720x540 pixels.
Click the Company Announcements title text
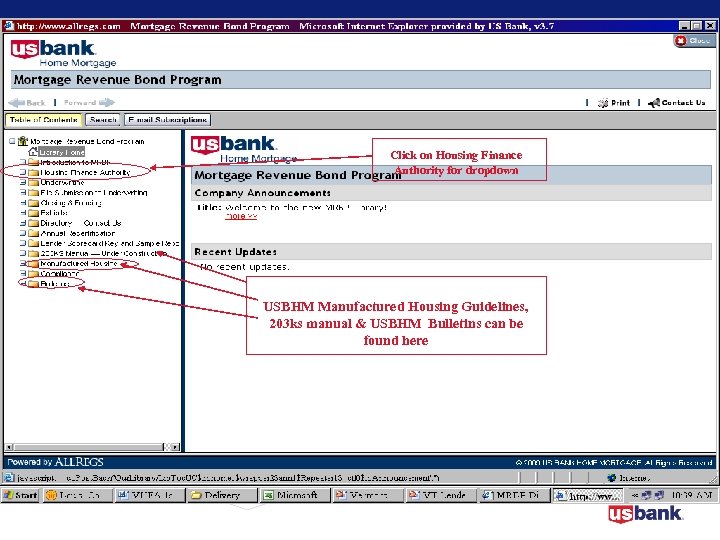[x=262, y=193]
